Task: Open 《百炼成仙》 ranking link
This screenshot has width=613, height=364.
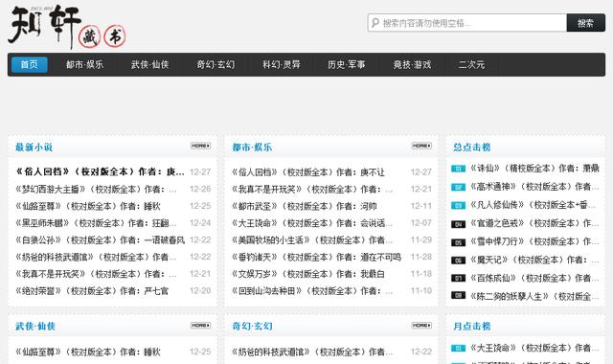Action: [534, 278]
